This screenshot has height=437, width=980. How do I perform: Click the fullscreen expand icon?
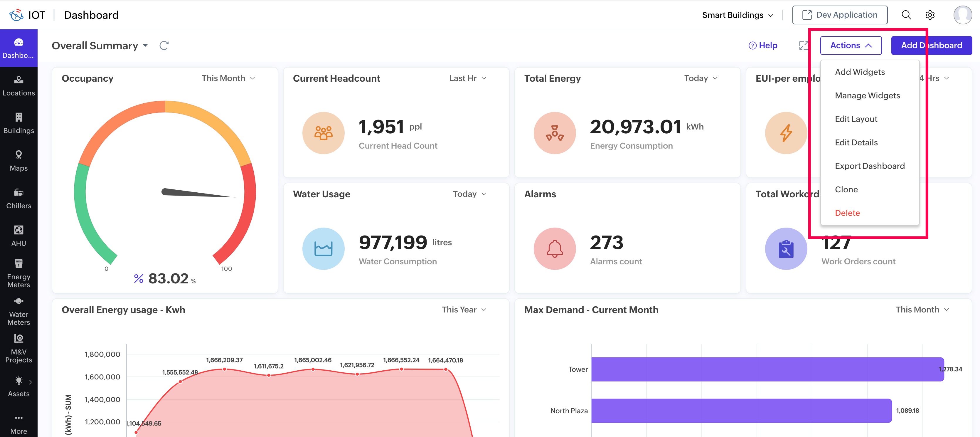coord(803,46)
